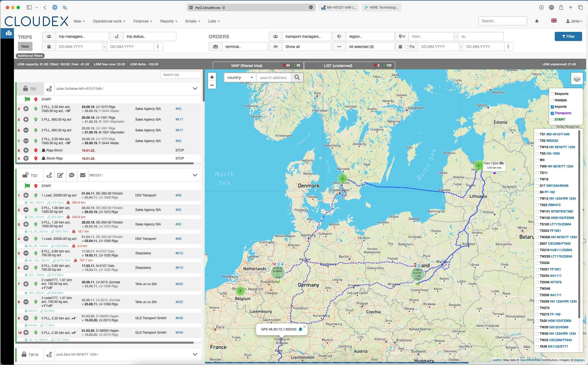This screenshot has height=365, width=588.
Task: Switch to the LIST (unplanned) tab
Action: (338, 65)
